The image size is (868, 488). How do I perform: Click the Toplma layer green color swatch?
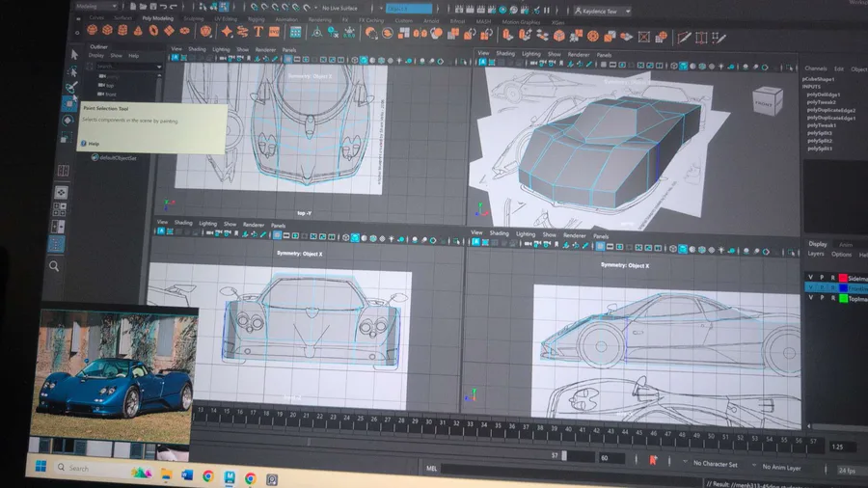tap(843, 298)
